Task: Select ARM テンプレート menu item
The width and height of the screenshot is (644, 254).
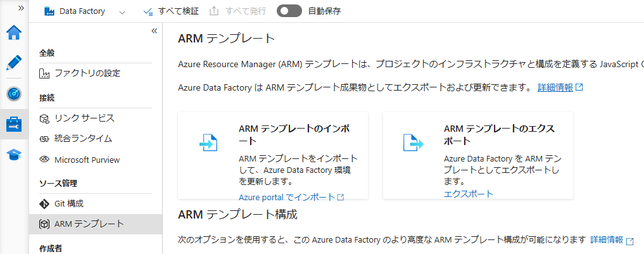Action: [95, 224]
